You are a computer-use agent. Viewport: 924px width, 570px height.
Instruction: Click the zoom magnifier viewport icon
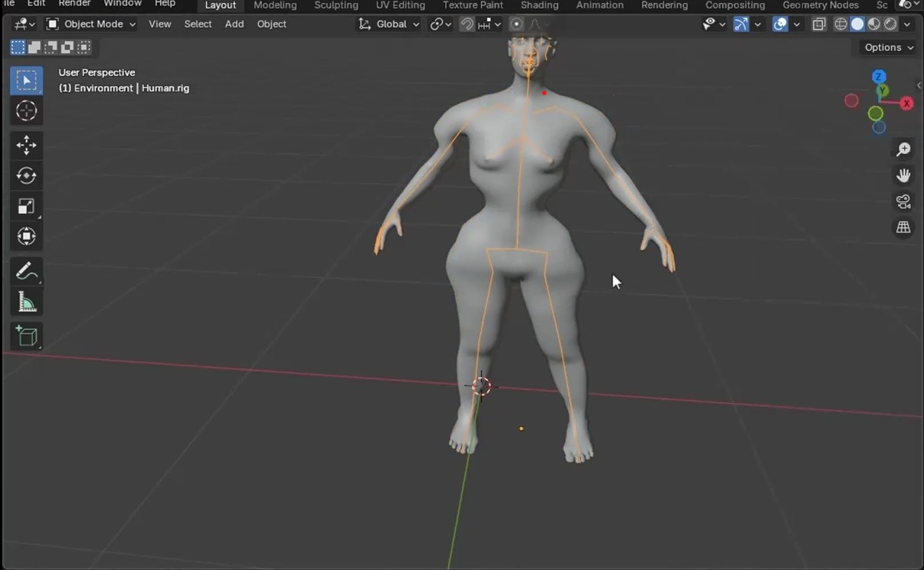pos(903,149)
